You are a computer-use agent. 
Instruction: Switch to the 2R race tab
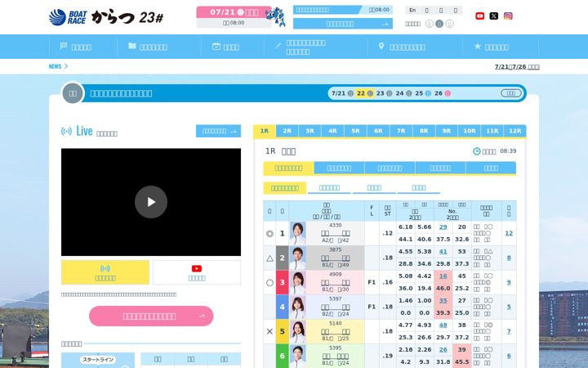287,131
